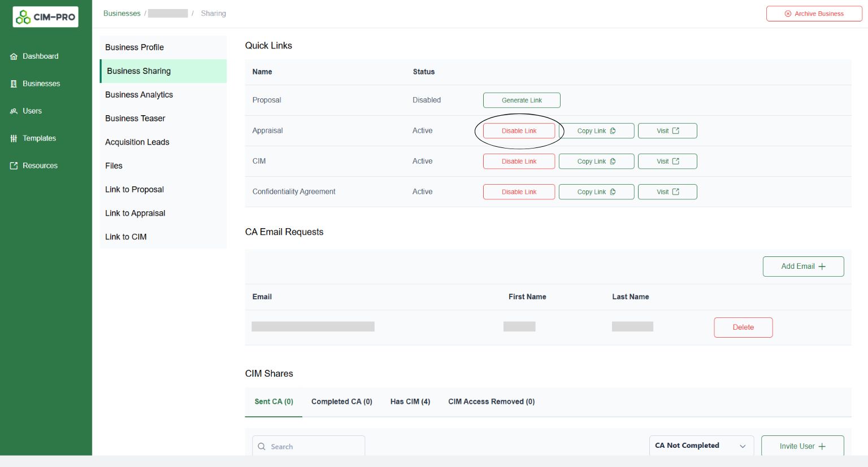868x467 pixels.
Task: Click the Status column header
Action: [424, 72]
